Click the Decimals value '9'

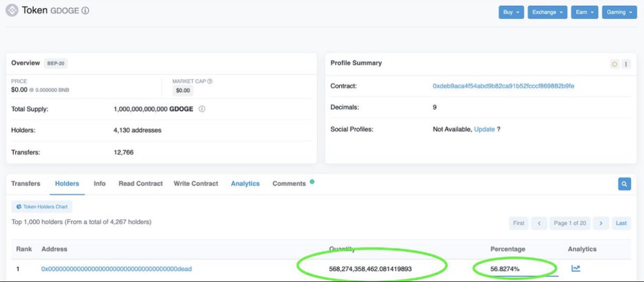[x=435, y=107]
